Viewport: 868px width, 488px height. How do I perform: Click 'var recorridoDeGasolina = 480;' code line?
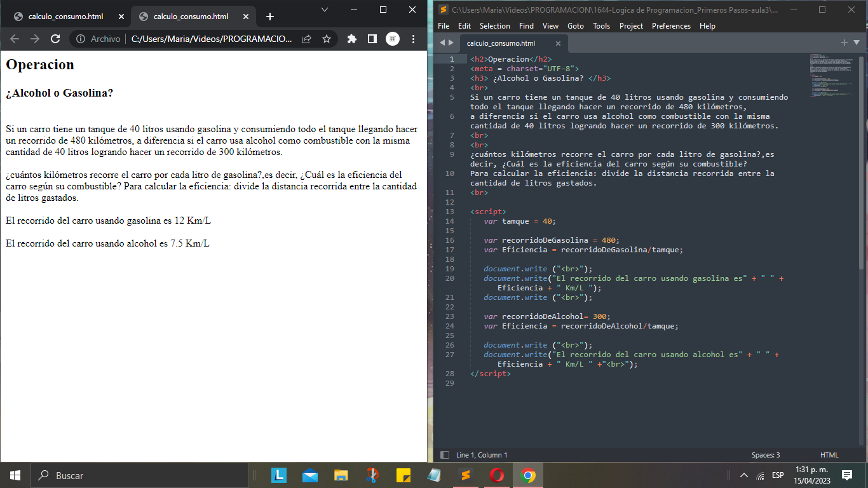point(552,240)
